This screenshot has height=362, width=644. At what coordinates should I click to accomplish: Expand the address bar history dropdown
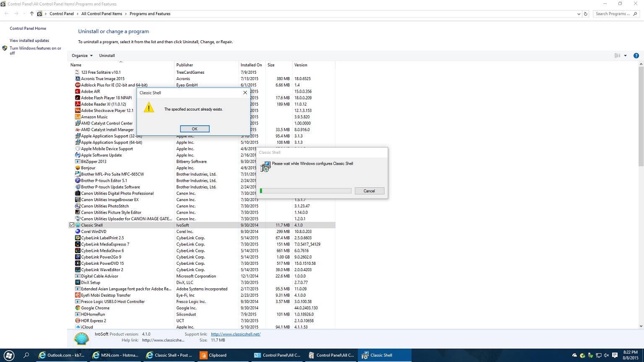pyautogui.click(x=579, y=14)
